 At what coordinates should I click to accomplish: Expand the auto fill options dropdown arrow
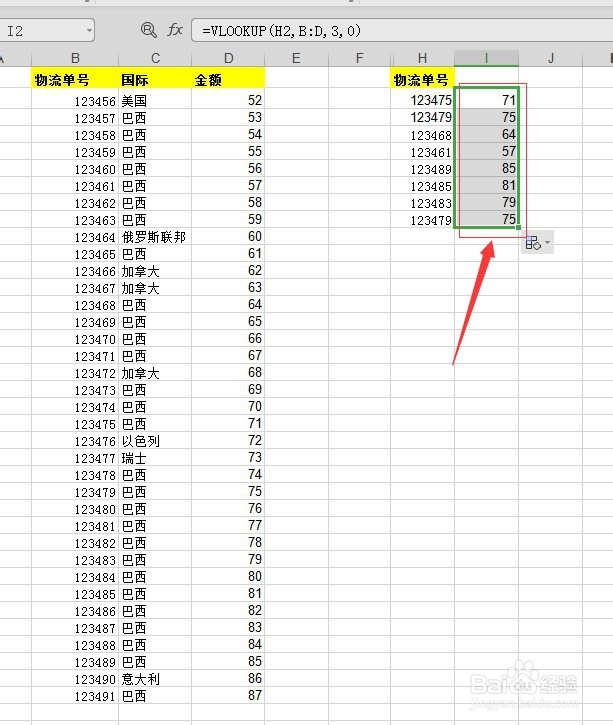[x=547, y=242]
